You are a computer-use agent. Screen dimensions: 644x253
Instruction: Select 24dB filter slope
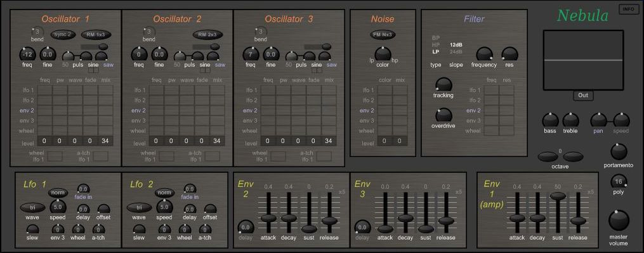(x=456, y=52)
